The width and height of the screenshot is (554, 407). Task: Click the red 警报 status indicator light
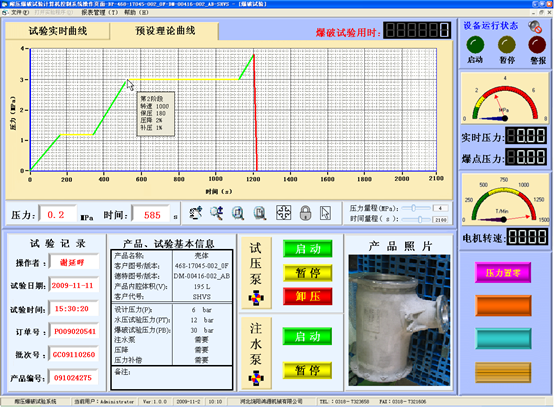pos(537,45)
